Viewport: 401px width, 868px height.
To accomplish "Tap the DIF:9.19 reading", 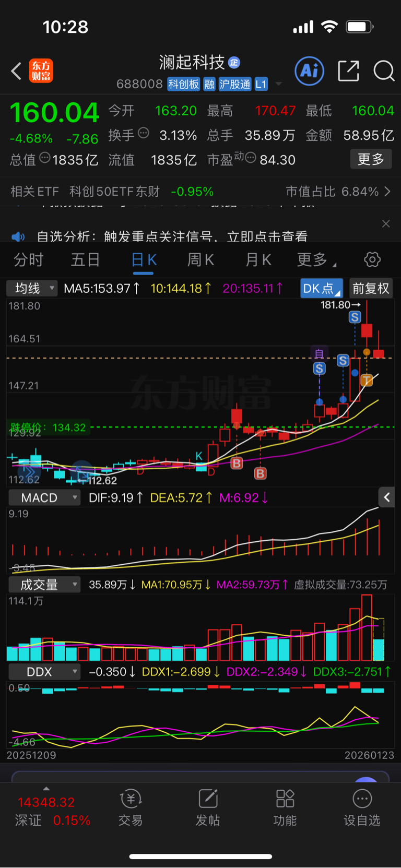I will (x=116, y=497).
